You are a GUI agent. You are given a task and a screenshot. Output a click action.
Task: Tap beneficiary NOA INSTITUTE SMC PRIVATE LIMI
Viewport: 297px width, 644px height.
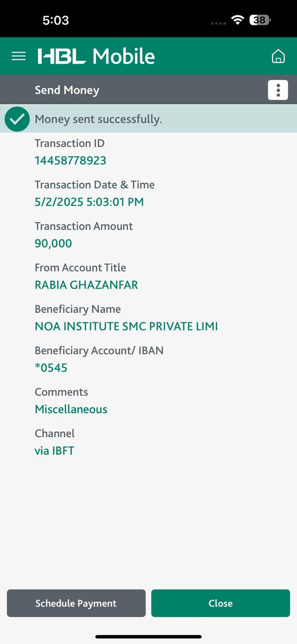pos(126,326)
